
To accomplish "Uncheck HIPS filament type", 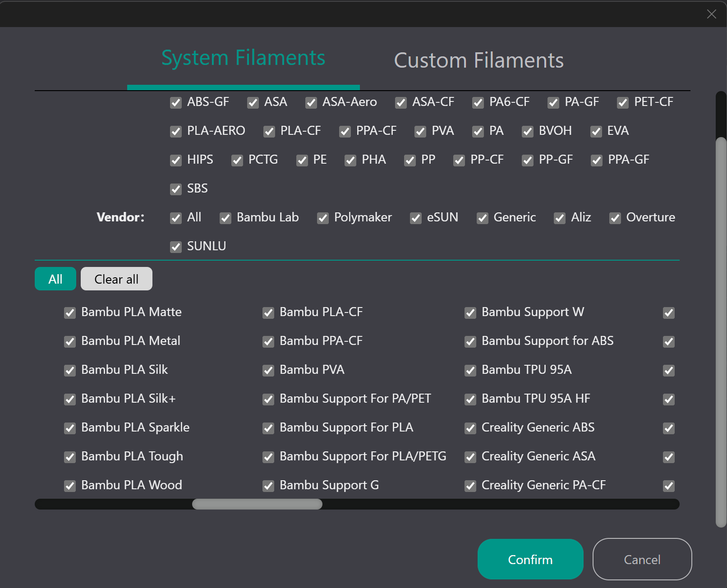I will [176, 161].
